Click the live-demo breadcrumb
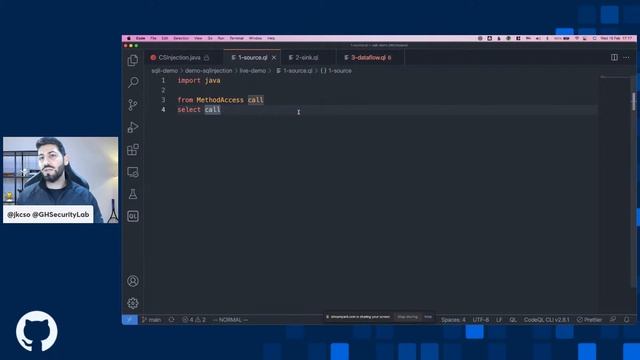The height and width of the screenshot is (360, 640). [253, 71]
